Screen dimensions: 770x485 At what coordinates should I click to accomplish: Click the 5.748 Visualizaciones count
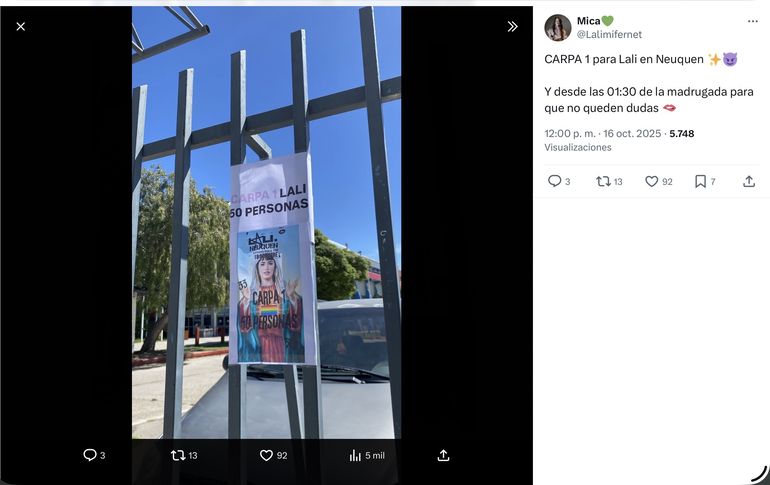click(x=619, y=140)
